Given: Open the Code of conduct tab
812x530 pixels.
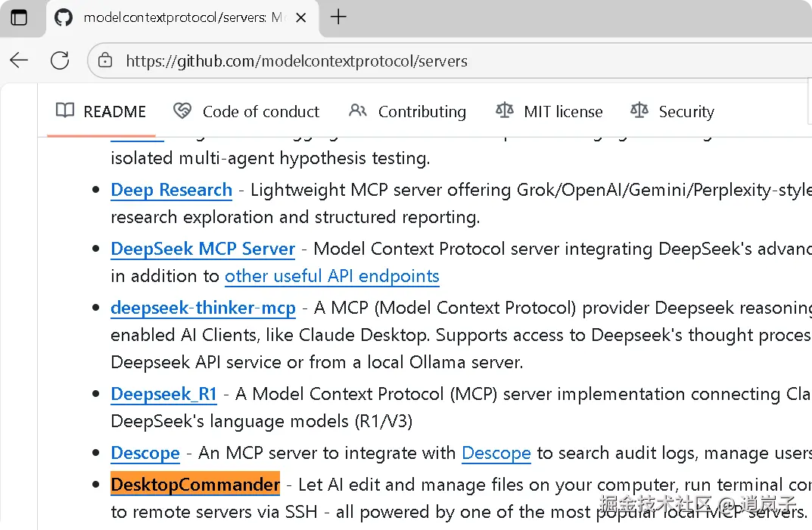Looking at the screenshot, I should (x=247, y=112).
